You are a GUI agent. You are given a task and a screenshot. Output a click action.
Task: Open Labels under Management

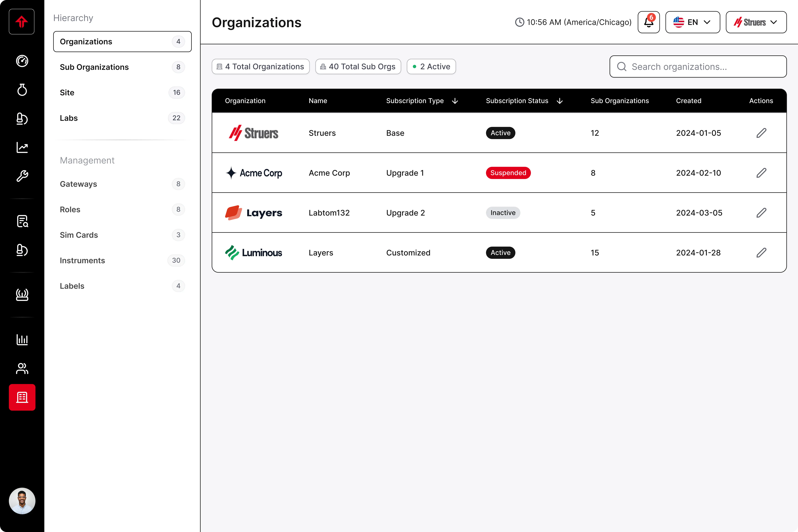click(x=122, y=286)
